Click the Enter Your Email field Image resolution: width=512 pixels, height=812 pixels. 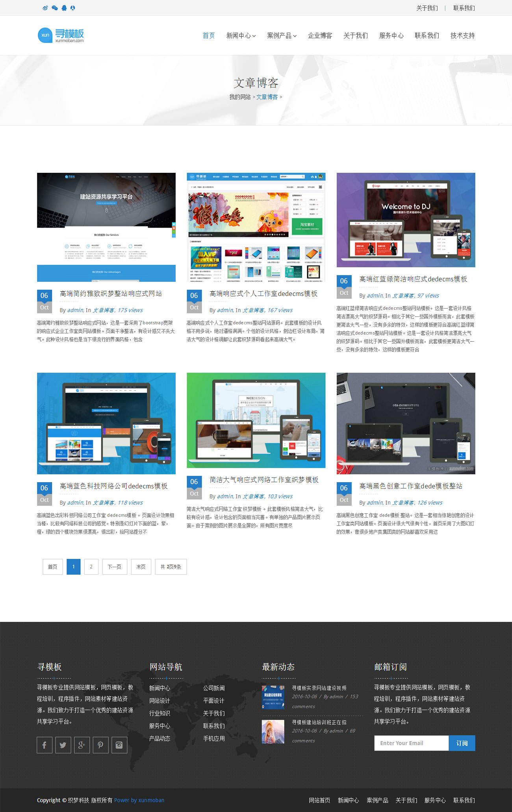[x=411, y=743]
